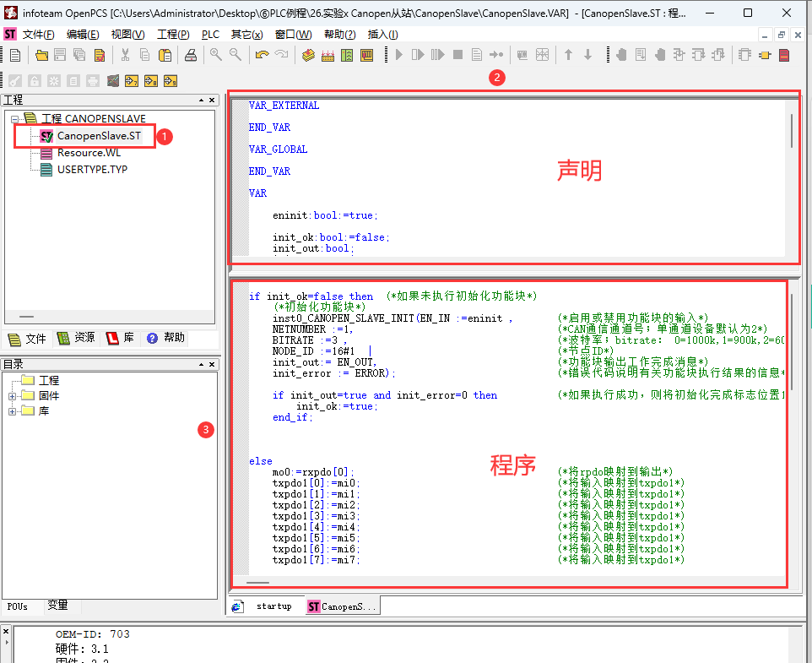Click the yellow PLC connection plug icon
This screenshot has width=812, height=663.
pyautogui.click(x=764, y=56)
